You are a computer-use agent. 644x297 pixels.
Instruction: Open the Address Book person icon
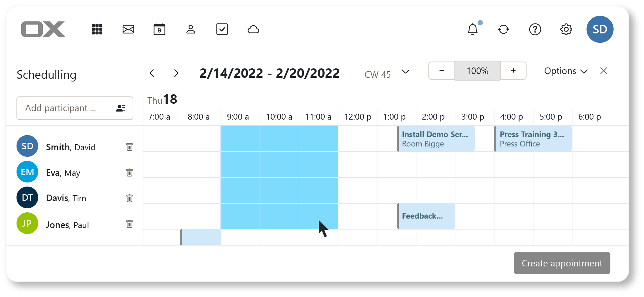coord(191,29)
